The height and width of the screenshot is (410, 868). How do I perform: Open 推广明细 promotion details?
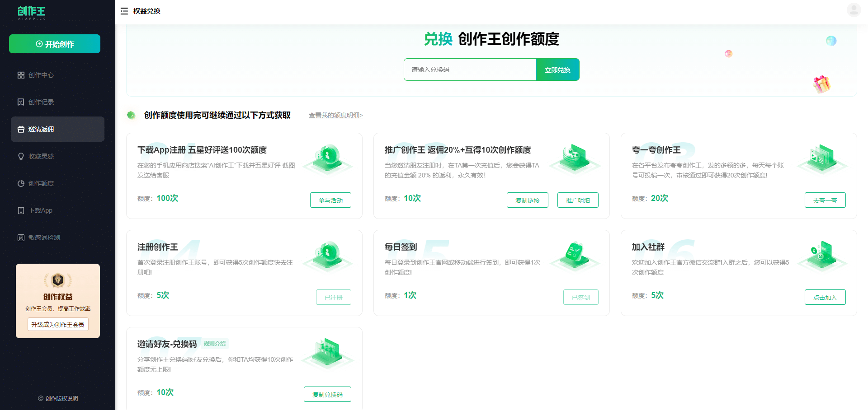(578, 200)
